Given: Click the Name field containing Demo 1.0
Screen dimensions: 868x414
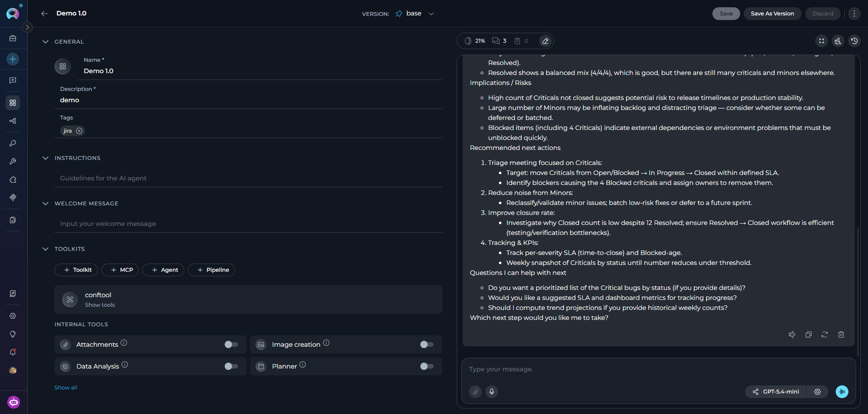Looking at the screenshot, I should pos(260,71).
